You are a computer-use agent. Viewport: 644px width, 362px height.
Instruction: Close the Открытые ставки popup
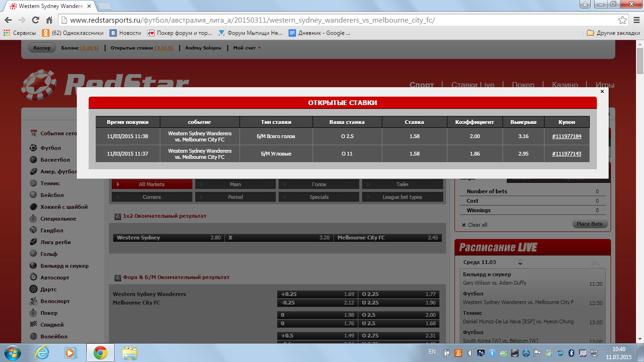pos(602,91)
